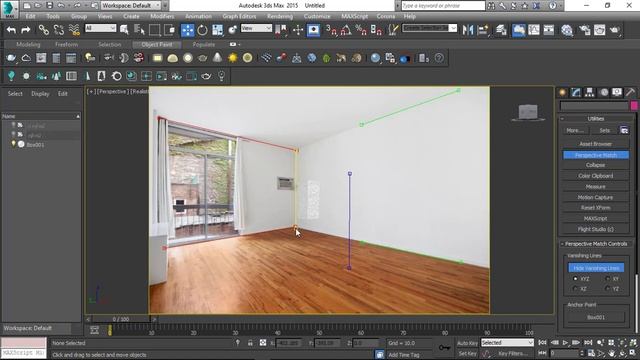The width and height of the screenshot is (640, 360).
Task: Toggle the 3D Snaps icon
Action: click(x=331, y=30)
